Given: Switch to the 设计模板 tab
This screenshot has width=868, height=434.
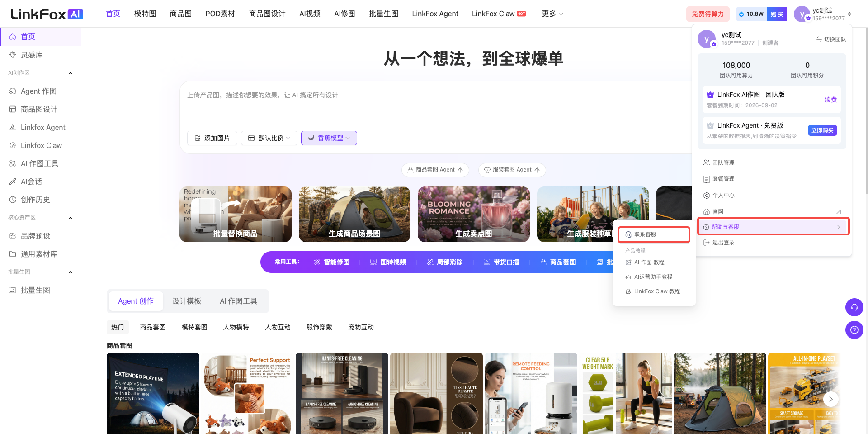Looking at the screenshot, I should (x=187, y=301).
